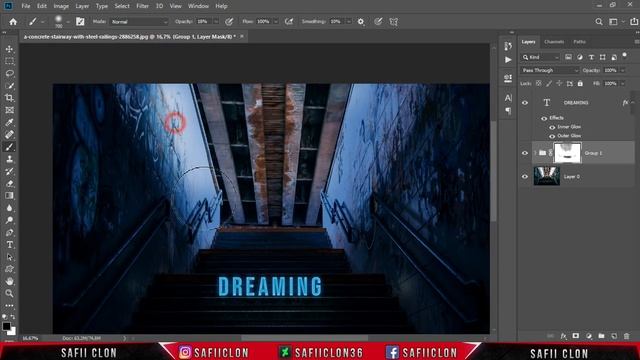The width and height of the screenshot is (640, 360).
Task: Select the Path Selection tool
Action: tap(9, 257)
